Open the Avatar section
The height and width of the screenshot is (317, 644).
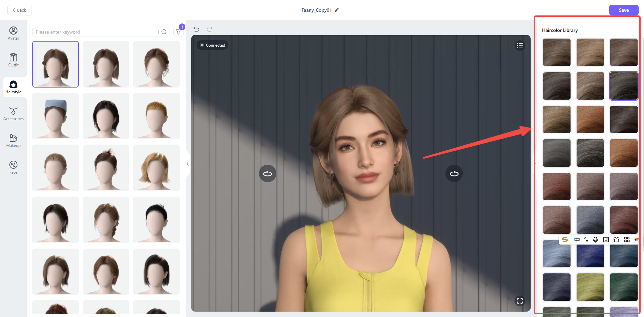coord(13,33)
